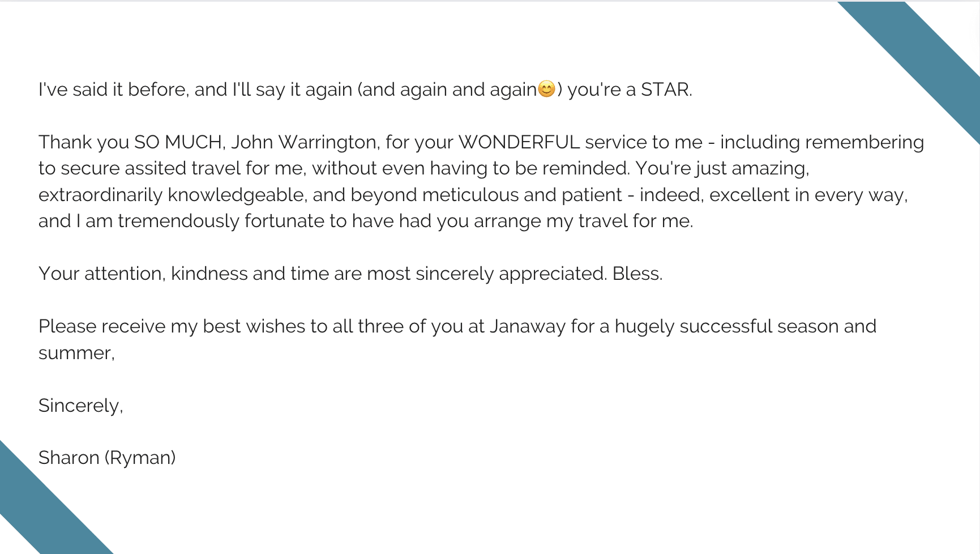Click the word summer on its own line
The width and height of the screenshot is (980, 554).
75,353
